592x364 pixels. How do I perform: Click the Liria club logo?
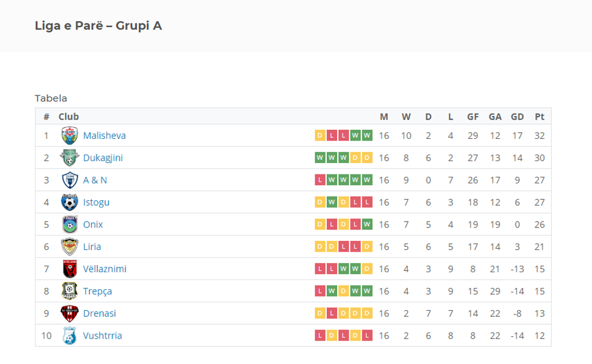point(70,246)
